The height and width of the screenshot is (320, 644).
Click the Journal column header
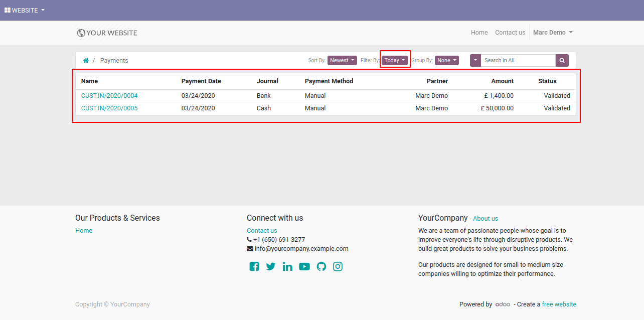click(267, 81)
